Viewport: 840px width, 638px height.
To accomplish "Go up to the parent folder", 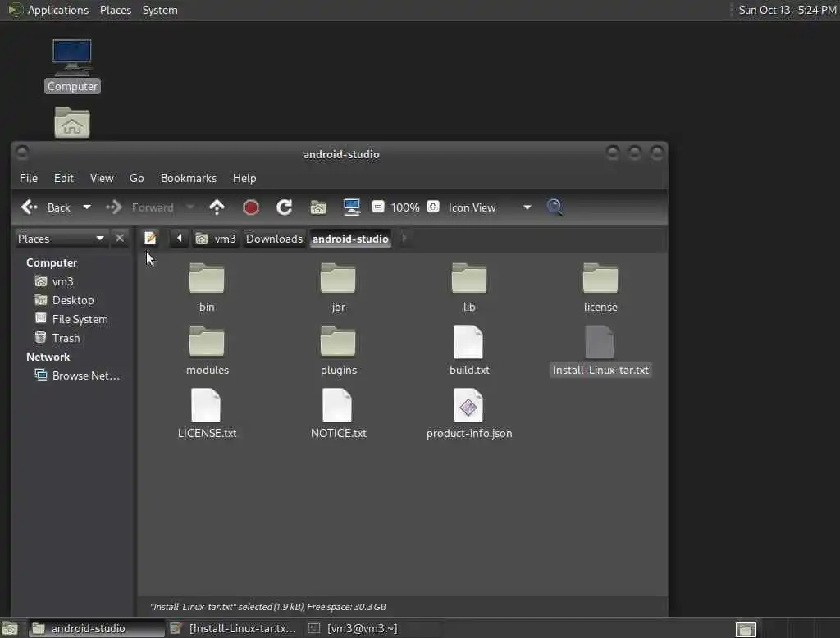I will (217, 207).
